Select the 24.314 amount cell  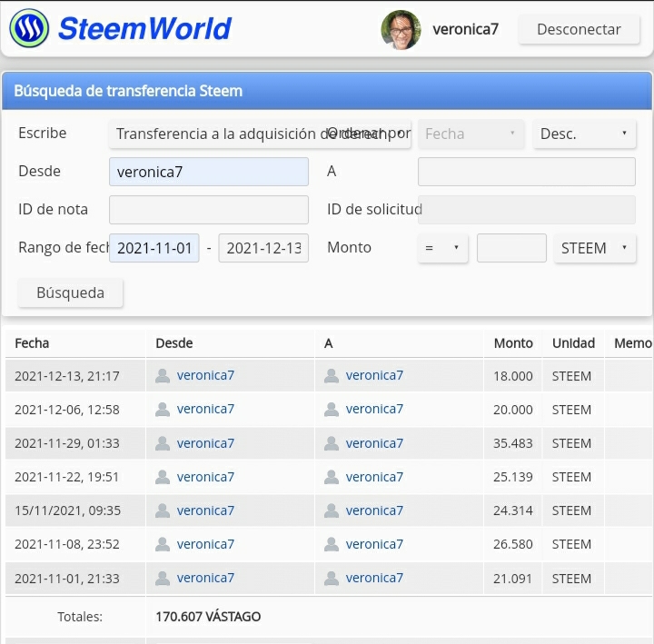(x=512, y=511)
